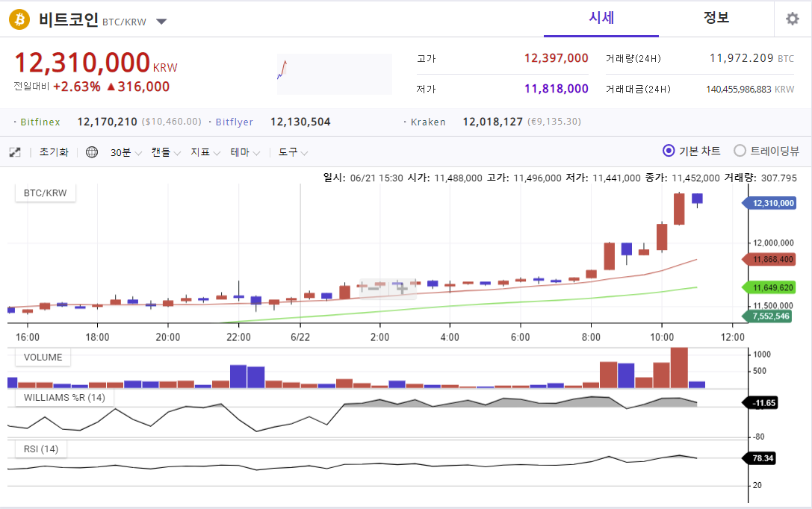Click the 78.34 RSI value tag
Viewport: 812px width, 509px height.
759,458
